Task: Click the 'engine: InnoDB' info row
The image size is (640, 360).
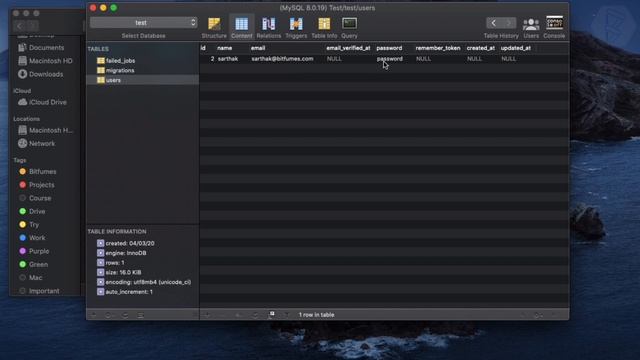Action: tap(122, 253)
